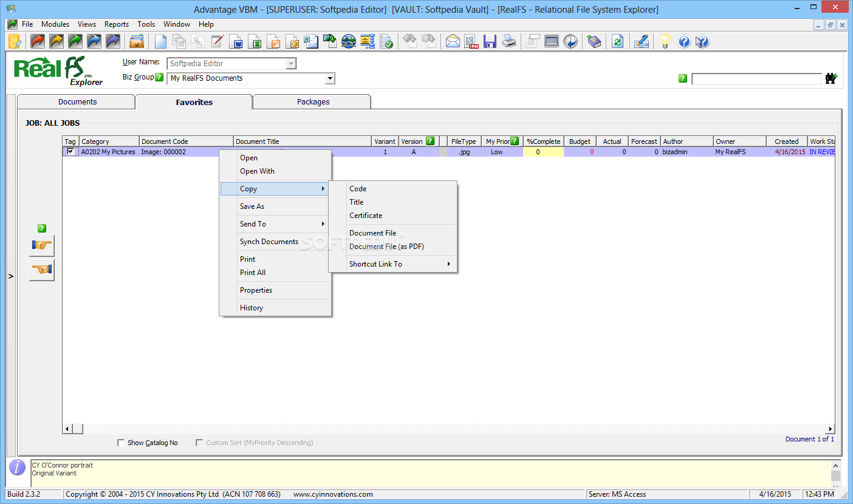This screenshot has width=853, height=504.
Task: Click the blue info icon at bottom
Action: point(18,468)
